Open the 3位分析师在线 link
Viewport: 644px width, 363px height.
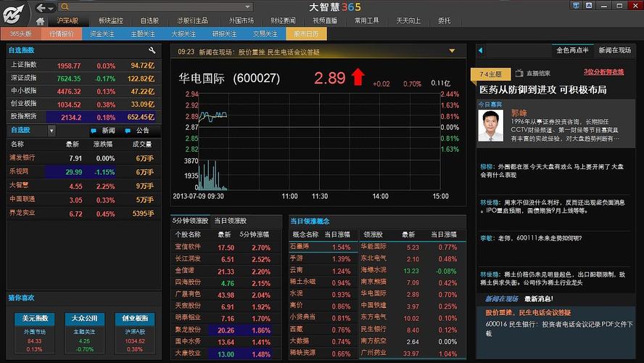(603, 72)
